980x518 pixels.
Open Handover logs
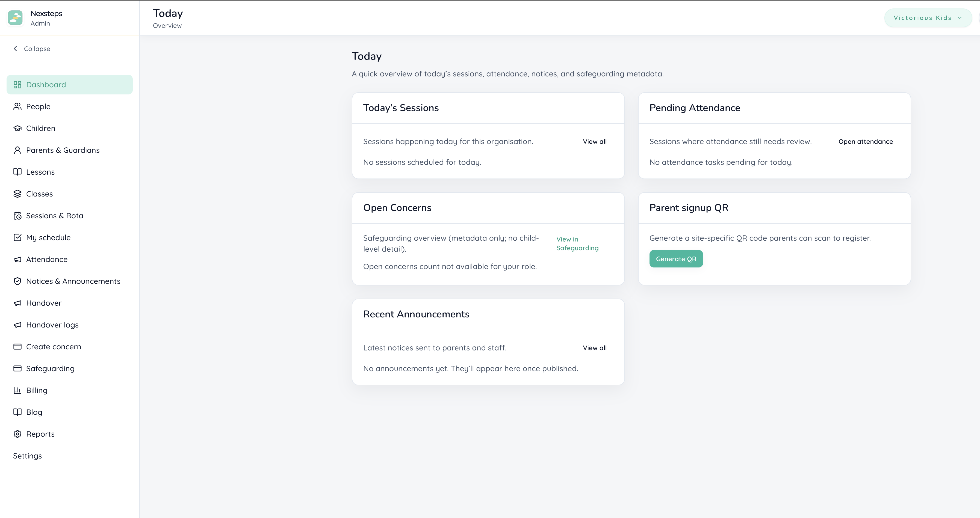70,325
